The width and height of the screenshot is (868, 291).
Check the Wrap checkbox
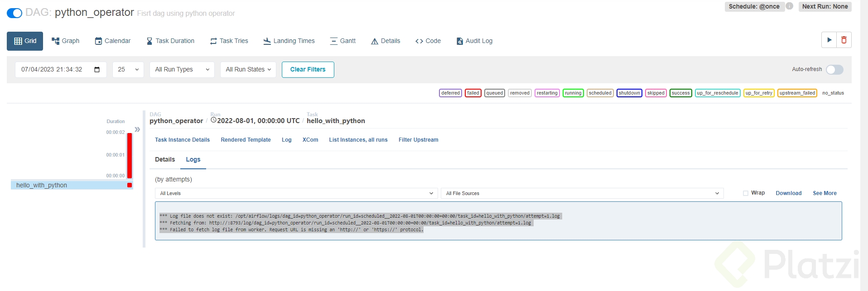tap(745, 193)
